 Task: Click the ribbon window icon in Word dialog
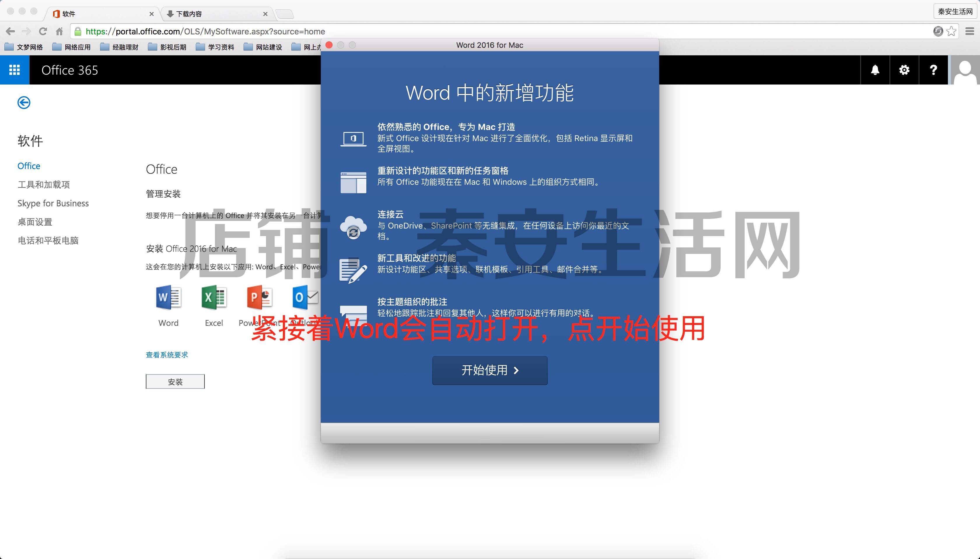(x=353, y=182)
